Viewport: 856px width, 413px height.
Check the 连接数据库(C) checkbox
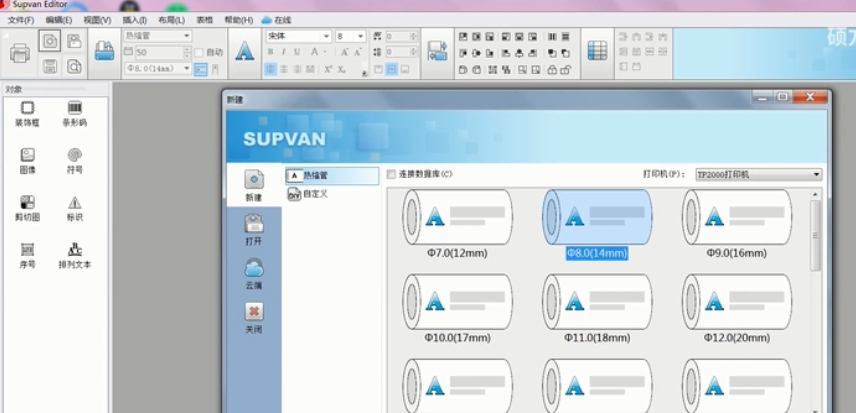tap(391, 174)
